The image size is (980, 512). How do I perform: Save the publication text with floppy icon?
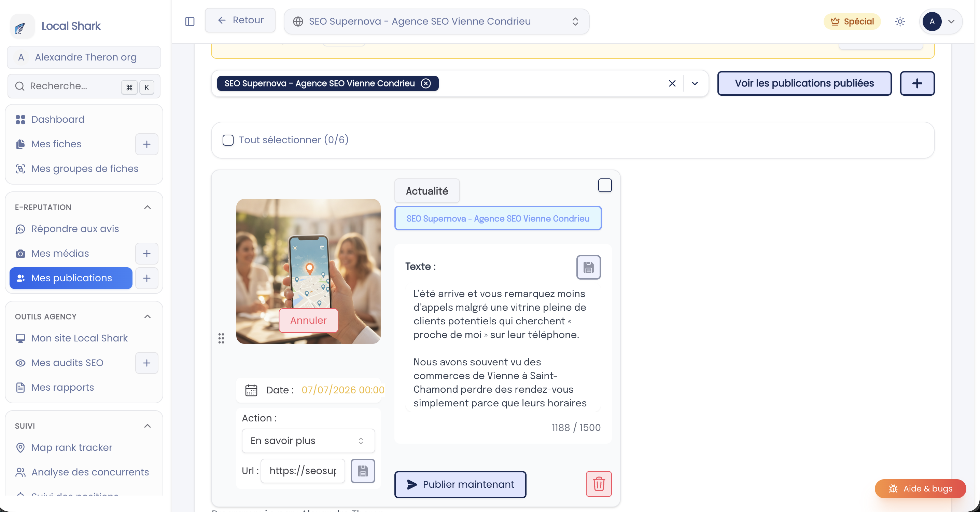588,267
